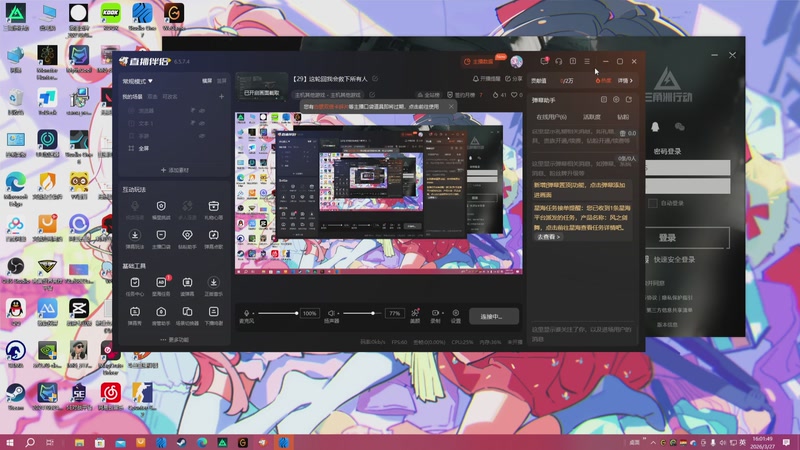Viewport: 800px width, 450px height.
Task: Expand the 录制 record options
Action: coord(442,313)
